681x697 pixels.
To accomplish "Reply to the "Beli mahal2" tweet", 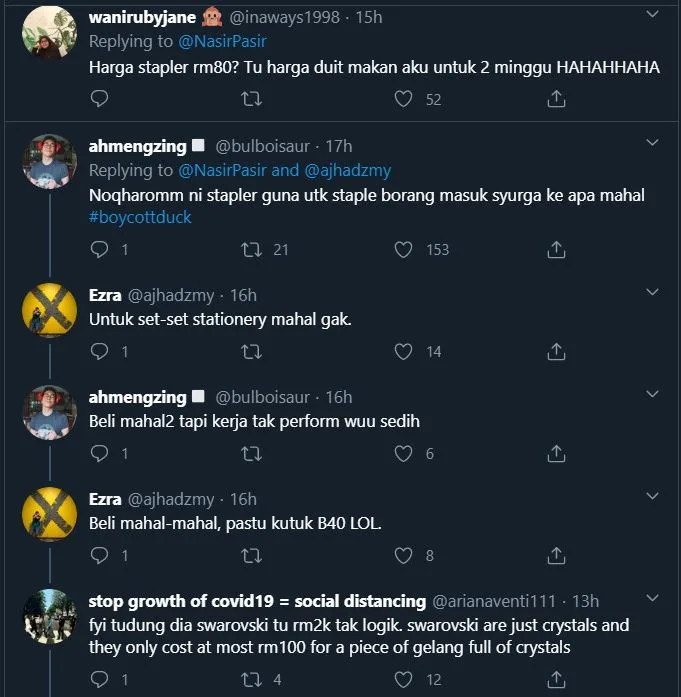I will click(x=99, y=453).
